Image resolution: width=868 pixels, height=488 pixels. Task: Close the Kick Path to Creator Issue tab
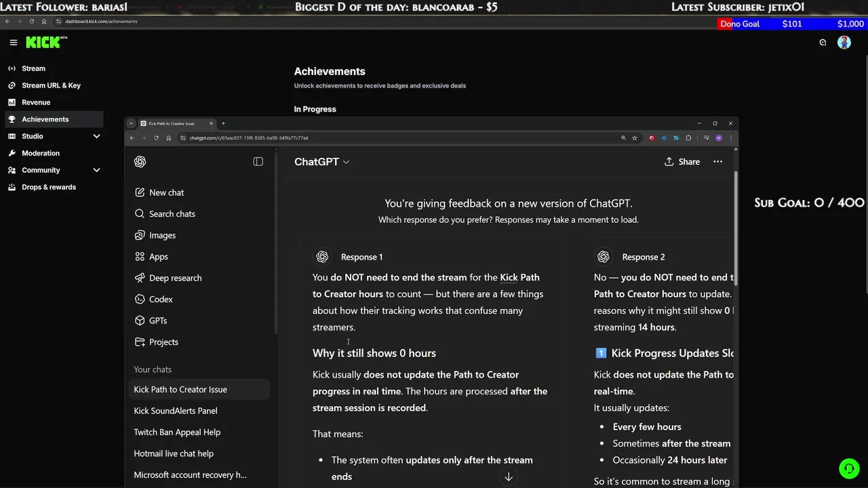(211, 123)
